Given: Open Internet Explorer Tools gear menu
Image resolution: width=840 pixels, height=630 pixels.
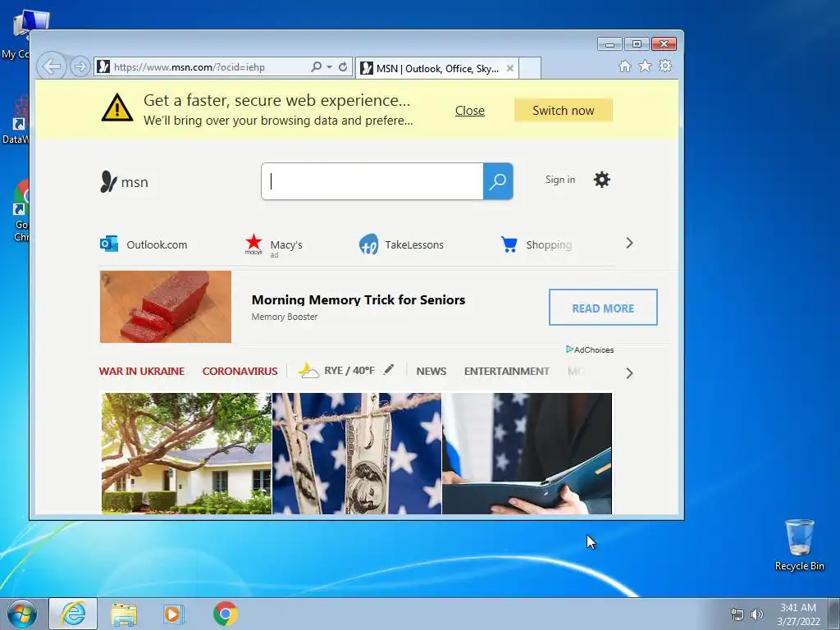Looking at the screenshot, I should pos(665,66).
